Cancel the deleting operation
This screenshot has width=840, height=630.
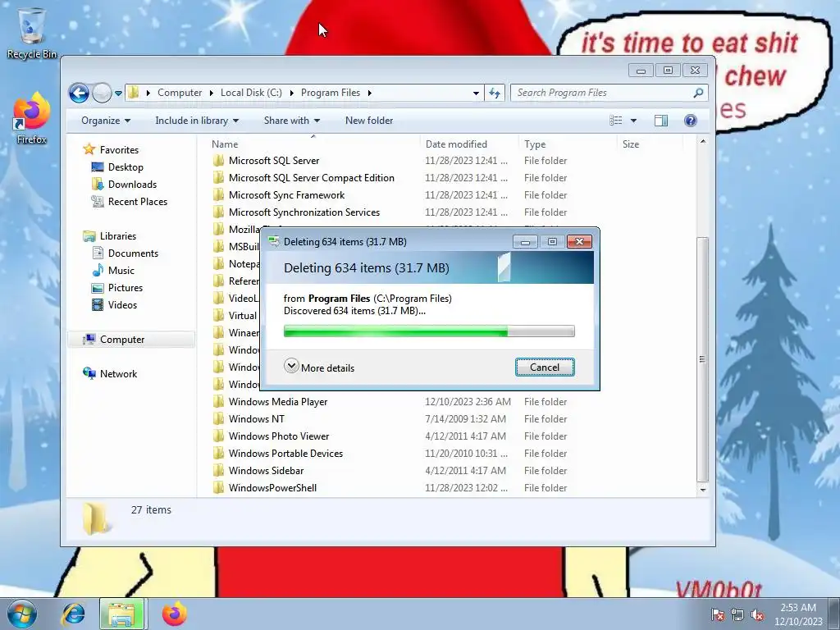[x=545, y=367]
